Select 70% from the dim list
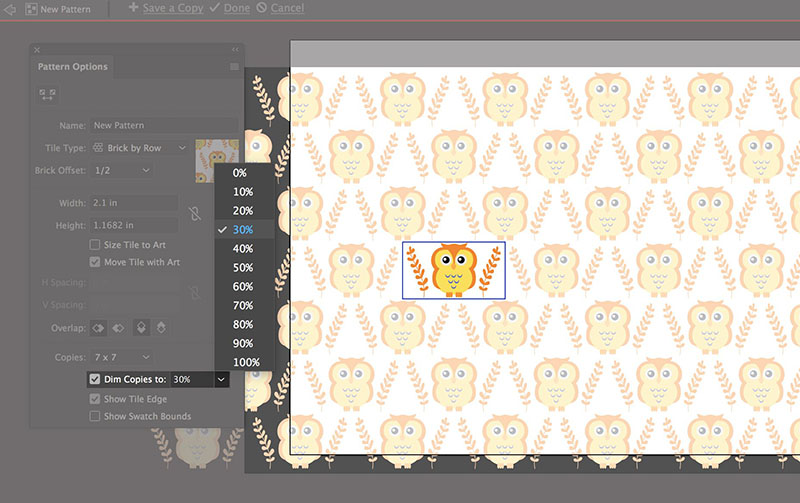Screen dimensions: 800x503 (244, 305)
